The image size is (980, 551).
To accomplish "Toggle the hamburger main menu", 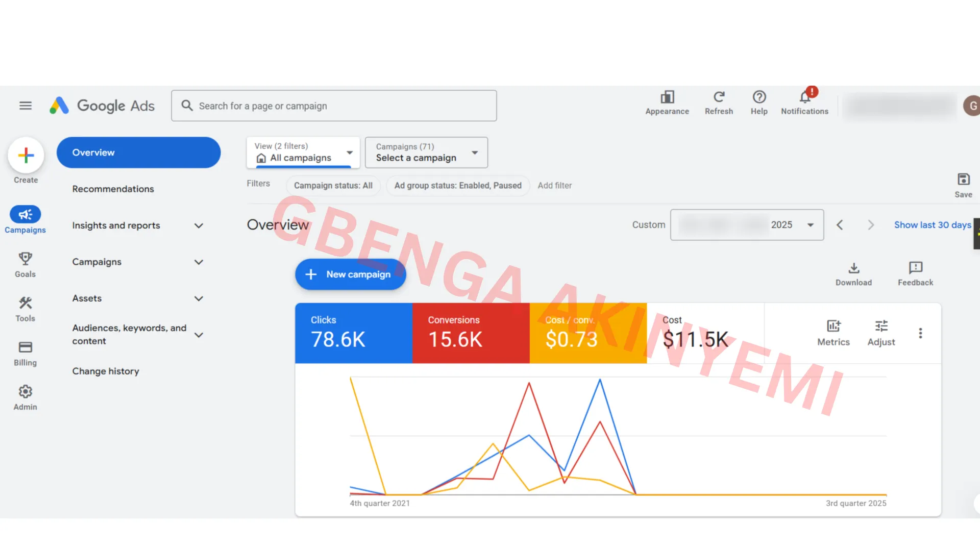I will pyautogui.click(x=26, y=106).
